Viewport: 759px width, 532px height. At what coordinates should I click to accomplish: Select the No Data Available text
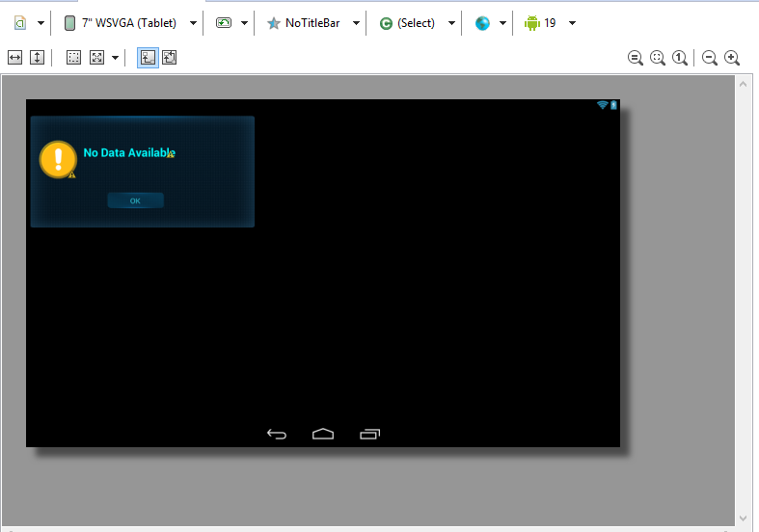pos(129,153)
